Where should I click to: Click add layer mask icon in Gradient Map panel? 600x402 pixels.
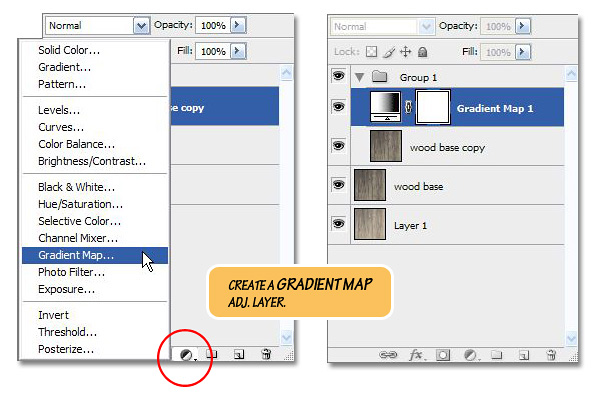443,355
